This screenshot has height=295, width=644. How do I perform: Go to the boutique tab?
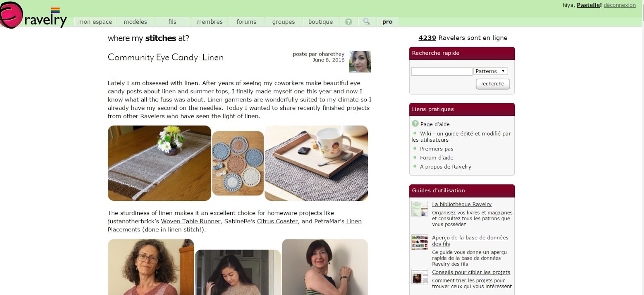(x=320, y=22)
